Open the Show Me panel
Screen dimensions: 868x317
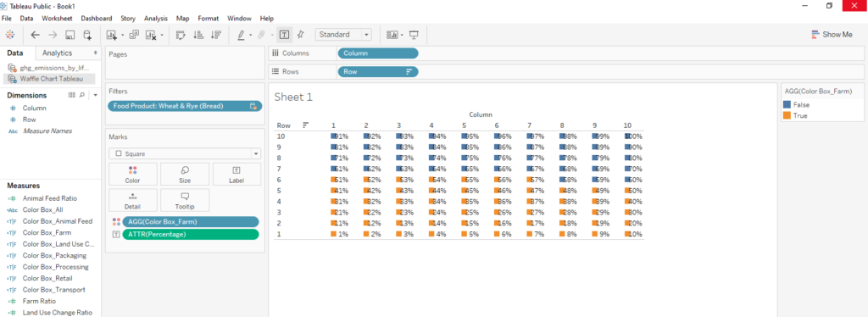[x=832, y=34]
